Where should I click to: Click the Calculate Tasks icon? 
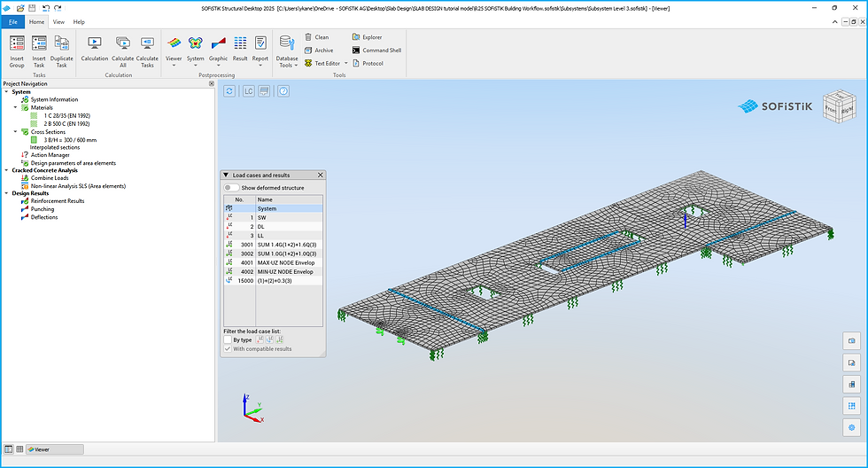[147, 43]
